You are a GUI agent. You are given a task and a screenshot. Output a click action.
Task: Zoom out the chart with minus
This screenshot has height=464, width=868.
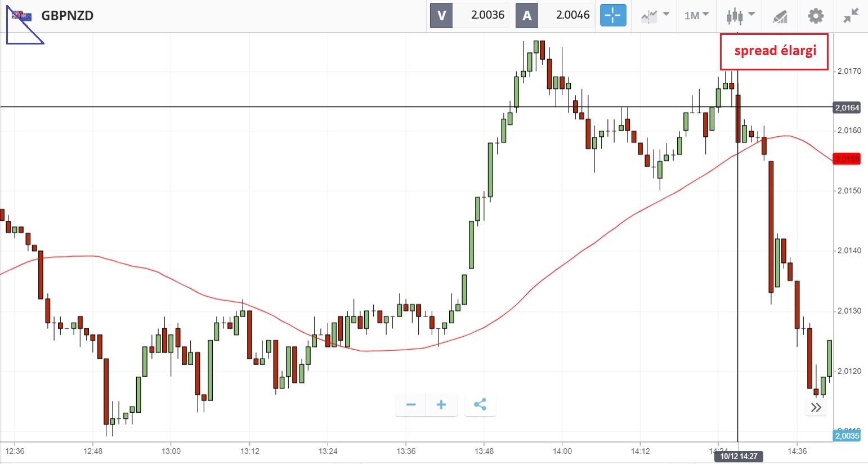point(411,404)
